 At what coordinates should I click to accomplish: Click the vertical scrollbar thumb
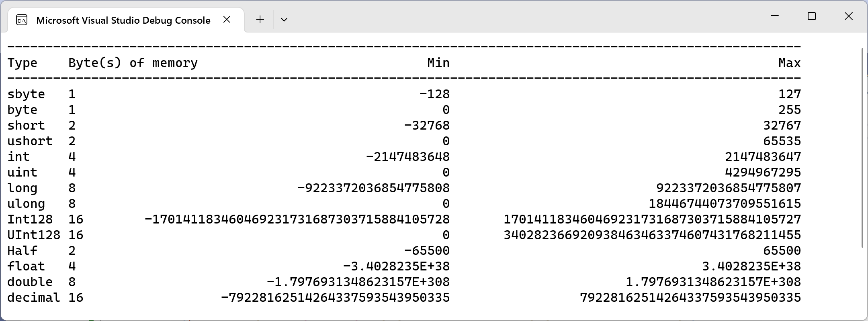(862, 148)
